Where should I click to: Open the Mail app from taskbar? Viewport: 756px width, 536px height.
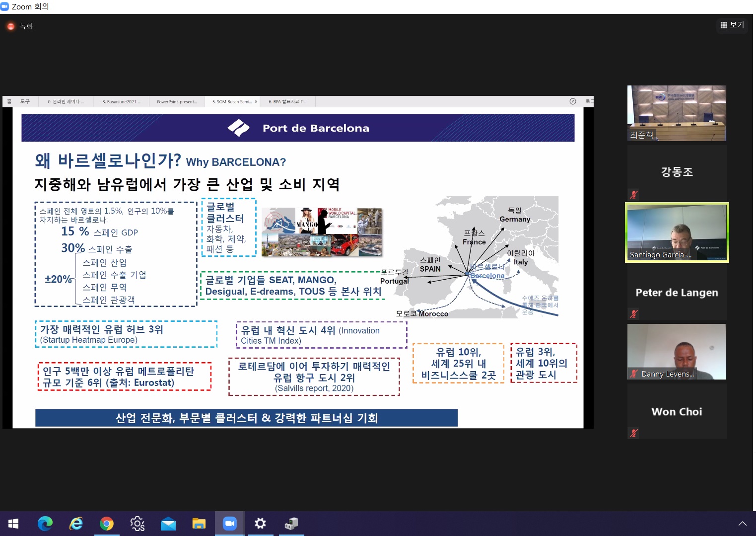[x=168, y=524]
